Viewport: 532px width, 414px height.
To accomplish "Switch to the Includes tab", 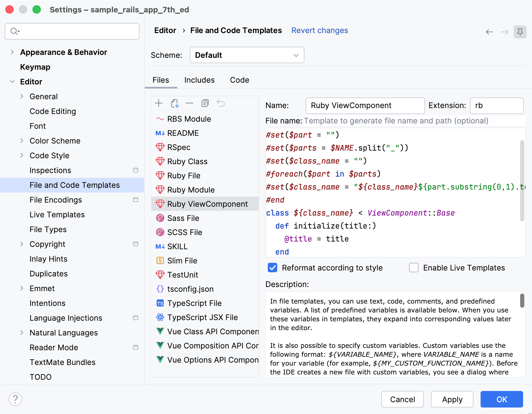I will point(199,80).
